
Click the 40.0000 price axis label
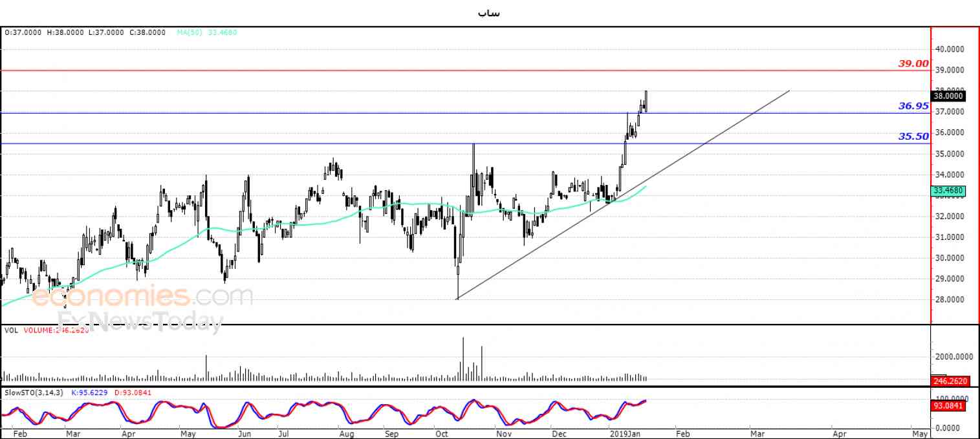pyautogui.click(x=950, y=49)
